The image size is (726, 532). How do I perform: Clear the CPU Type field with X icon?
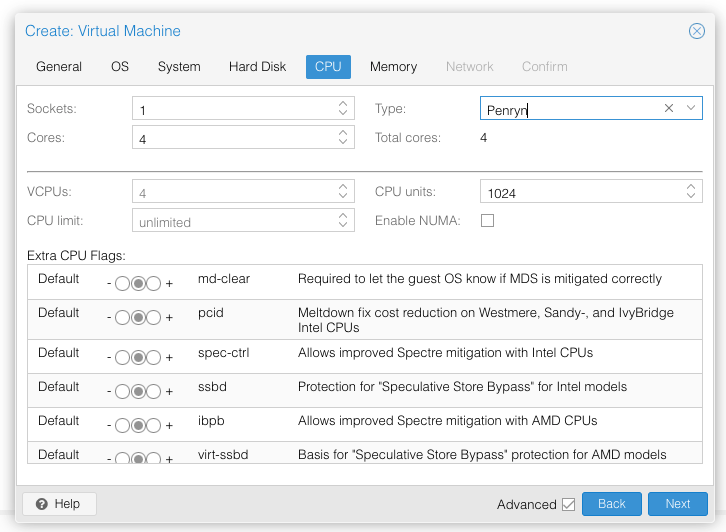click(669, 108)
